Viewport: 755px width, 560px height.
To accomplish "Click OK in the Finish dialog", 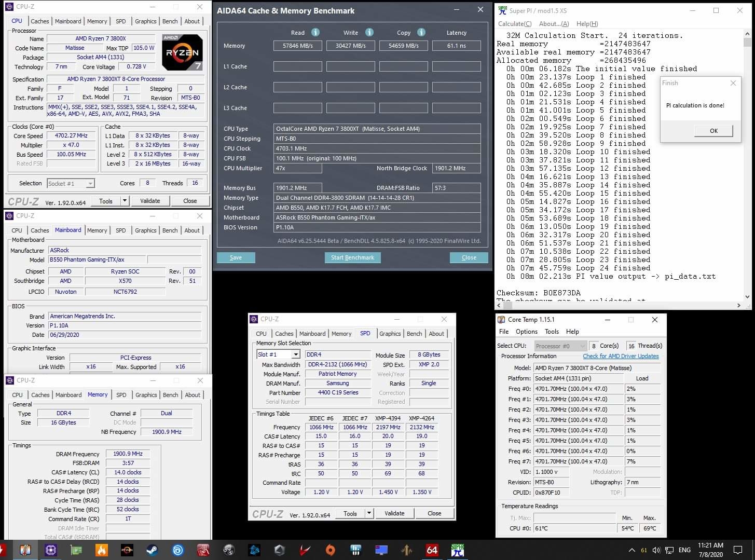I will (713, 131).
